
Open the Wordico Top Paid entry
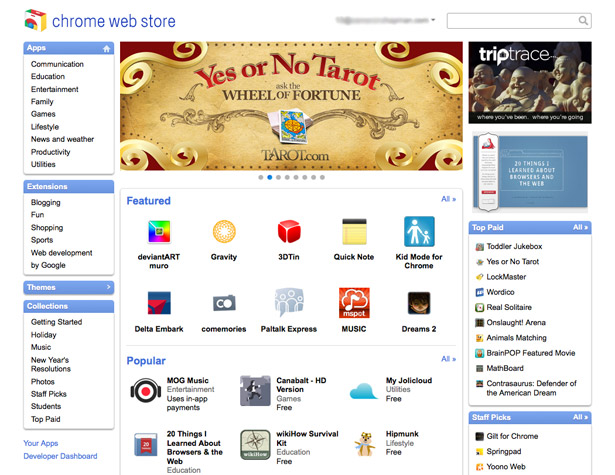pyautogui.click(x=500, y=292)
